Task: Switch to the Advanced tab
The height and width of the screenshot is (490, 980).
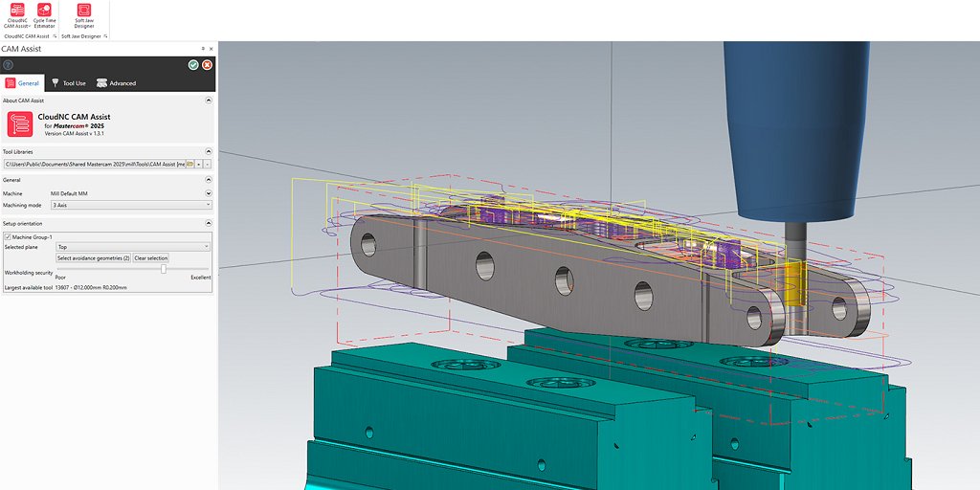Action: click(x=116, y=83)
